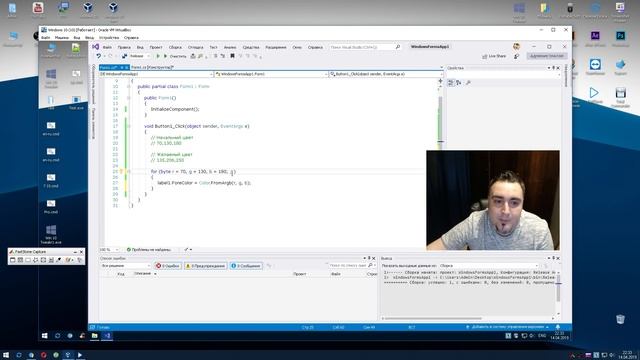
Task: Open the output source Сборка dropdown
Action: click(489, 266)
